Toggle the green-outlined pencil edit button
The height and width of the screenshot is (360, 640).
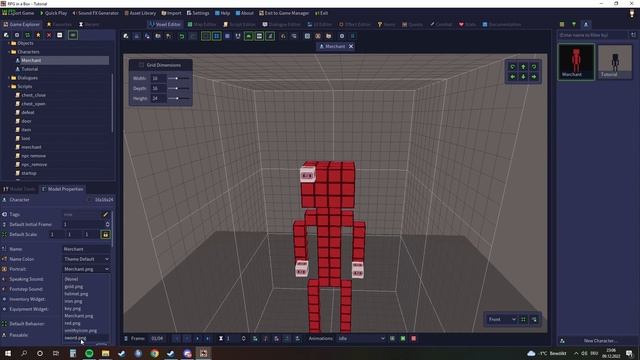tap(270, 36)
